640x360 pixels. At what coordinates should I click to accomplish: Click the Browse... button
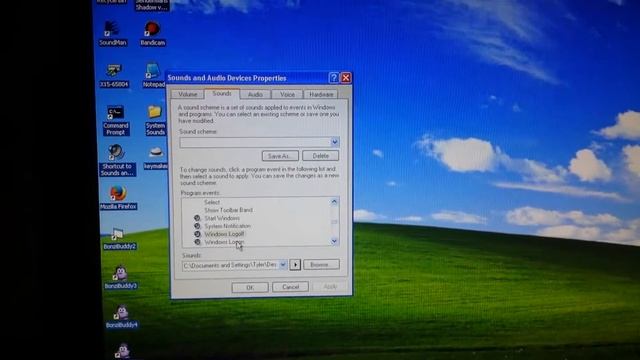point(321,264)
